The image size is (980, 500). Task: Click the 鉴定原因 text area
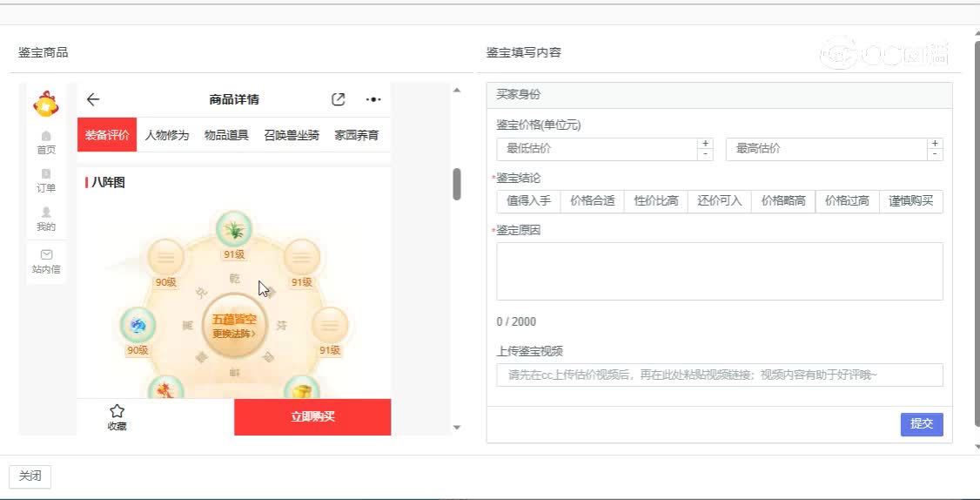pos(720,272)
